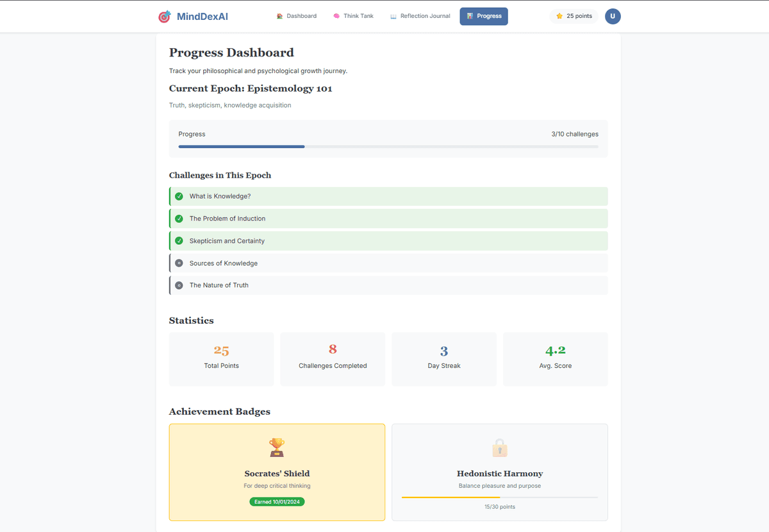This screenshot has width=769, height=532.
Task: Click the 25 points button
Action: tap(574, 16)
